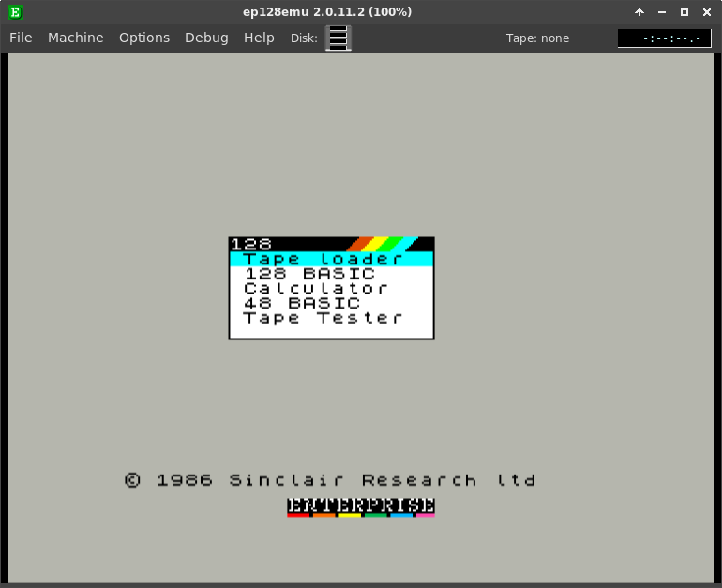
Task: Click the 'Disk:' label
Action: [304, 38]
